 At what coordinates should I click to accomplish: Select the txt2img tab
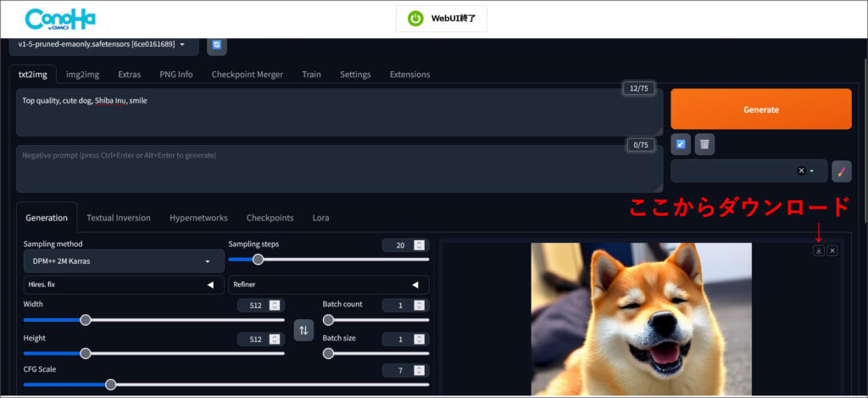click(x=33, y=75)
